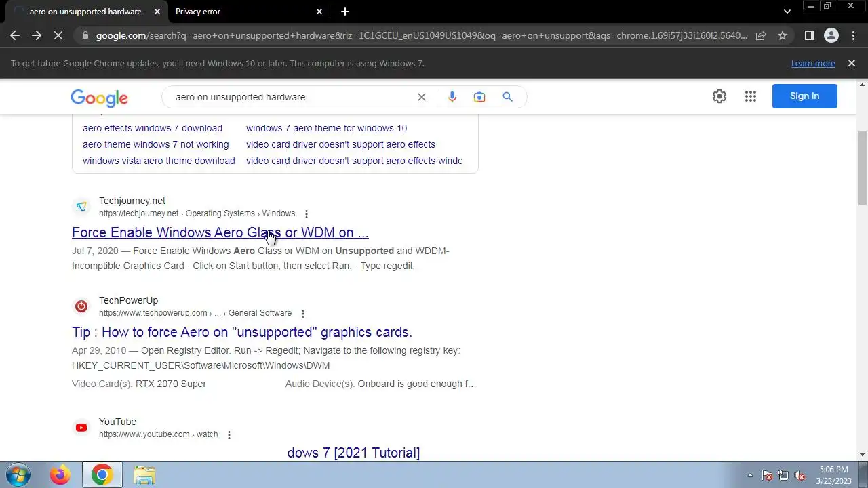Search 'aero effects windows 7 download'
The height and width of the screenshot is (488, 868).
pos(153,128)
